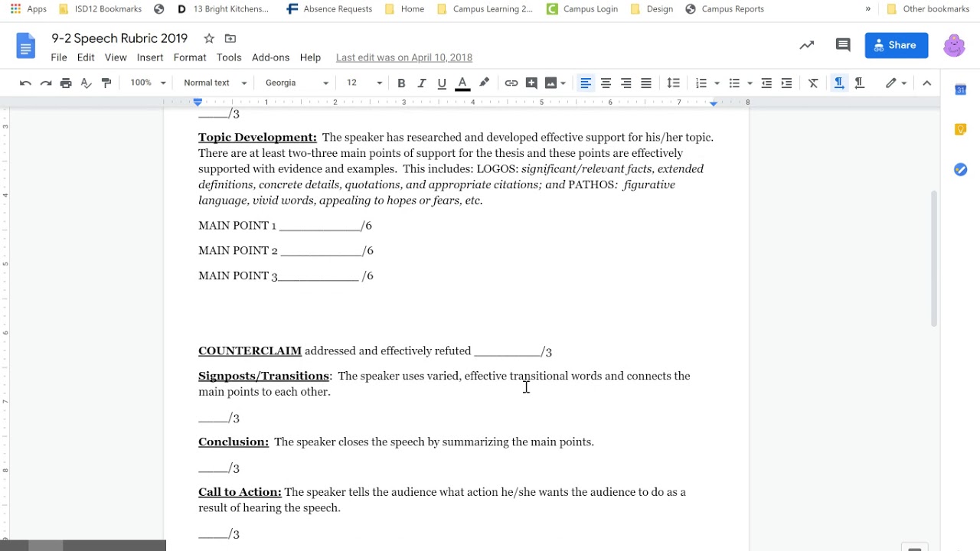Open the Tools menu
Image resolution: width=980 pixels, height=551 pixels.
[229, 57]
